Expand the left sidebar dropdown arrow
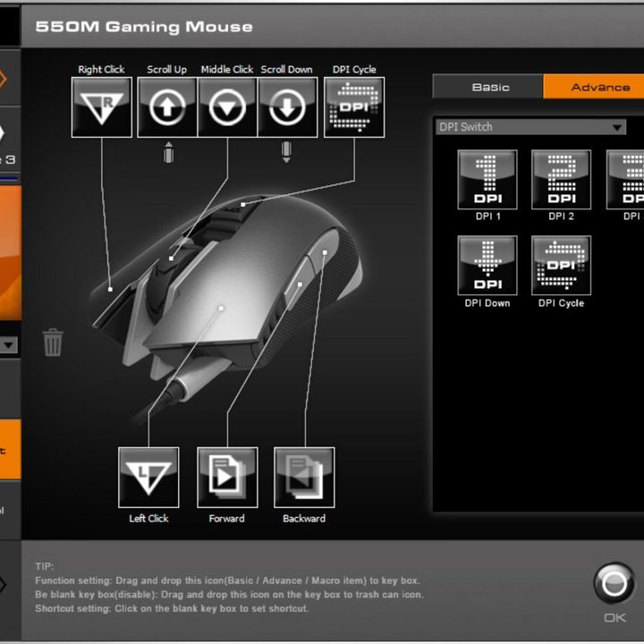Image resolution: width=644 pixels, height=644 pixels. pos(9,345)
